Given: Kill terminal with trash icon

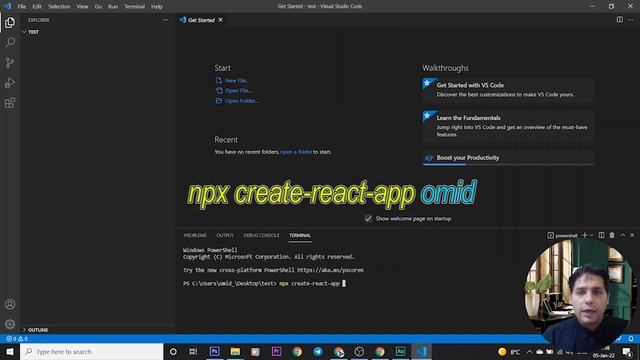Looking at the screenshot, I should pos(612,235).
